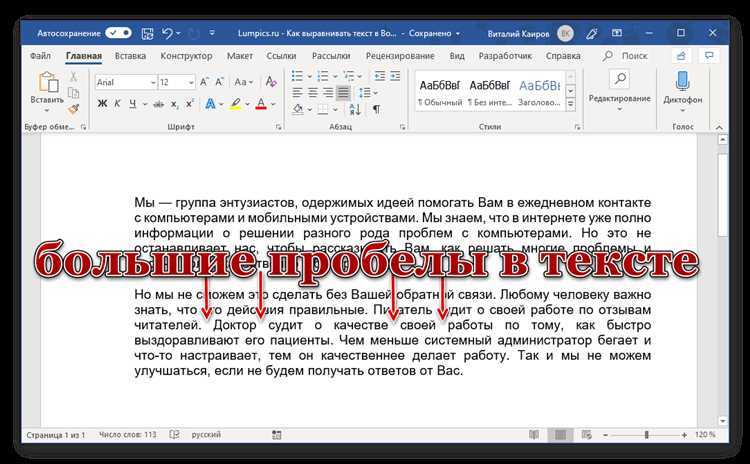Create a numbered list
Viewport: 750px width, 464px height.
point(323,76)
